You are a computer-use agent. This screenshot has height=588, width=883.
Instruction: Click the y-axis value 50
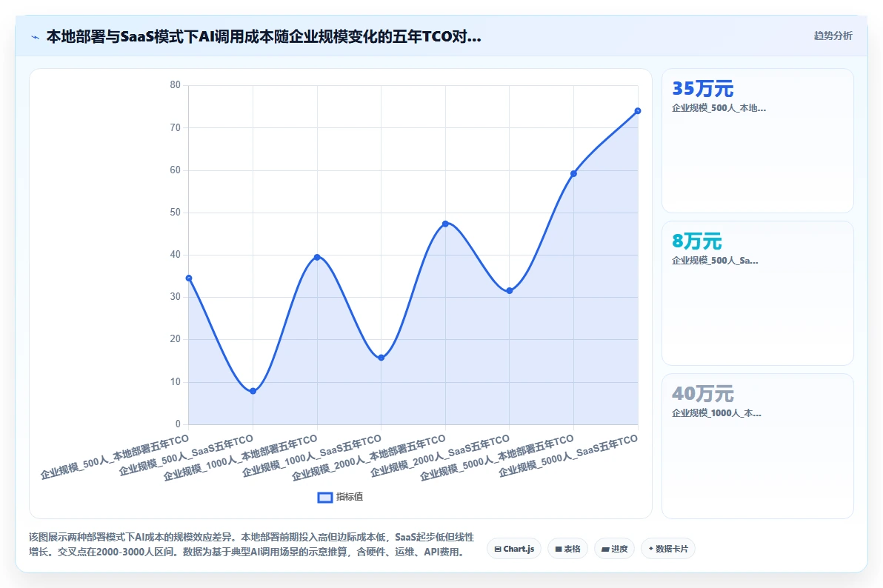point(175,213)
